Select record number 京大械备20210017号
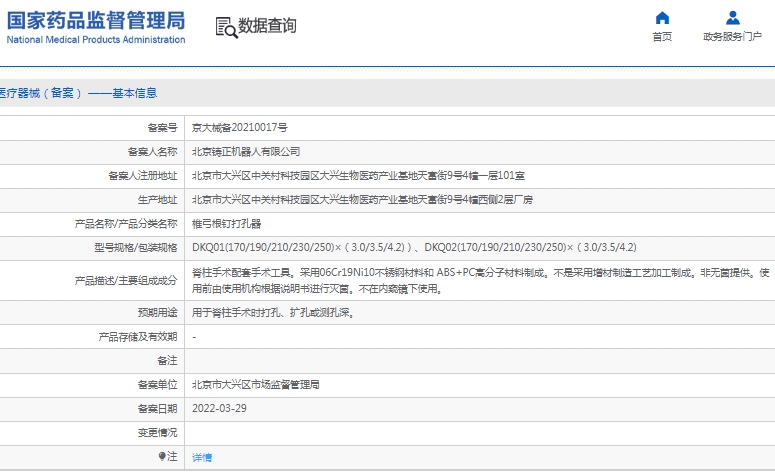 (240, 128)
